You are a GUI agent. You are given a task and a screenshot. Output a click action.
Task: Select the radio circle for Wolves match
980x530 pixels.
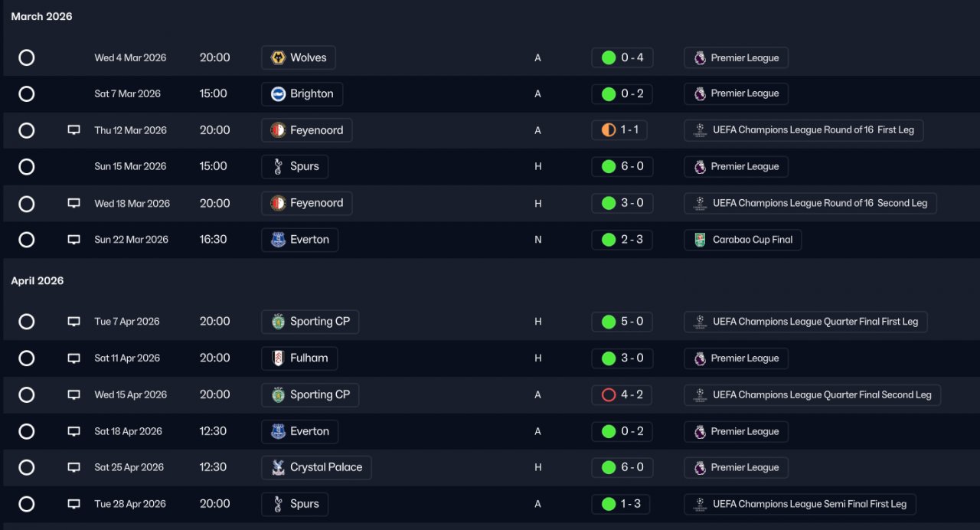click(27, 57)
